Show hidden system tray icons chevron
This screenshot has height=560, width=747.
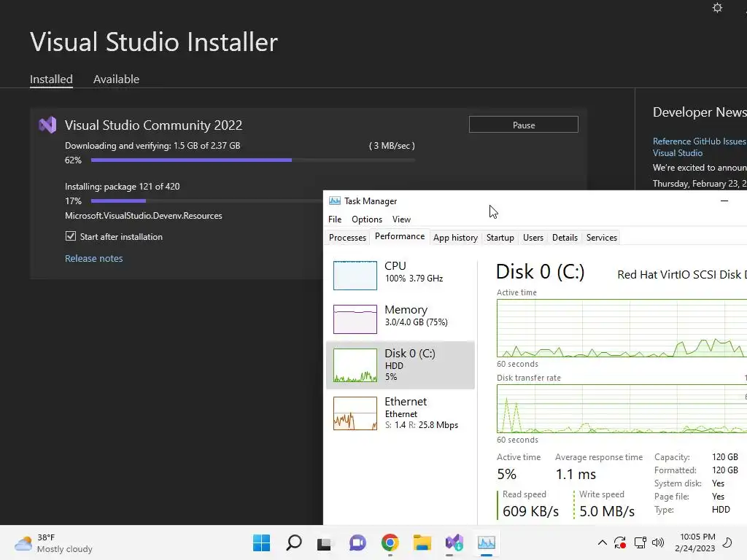click(602, 542)
